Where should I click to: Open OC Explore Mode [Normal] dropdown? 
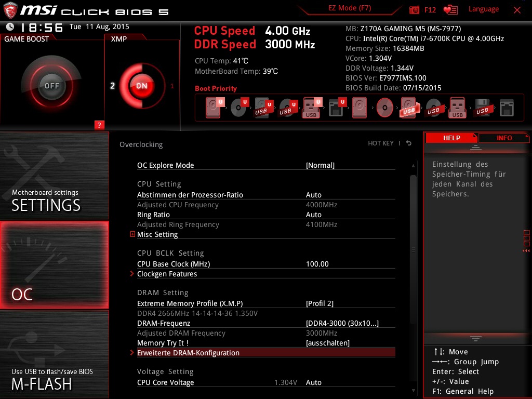tap(320, 165)
